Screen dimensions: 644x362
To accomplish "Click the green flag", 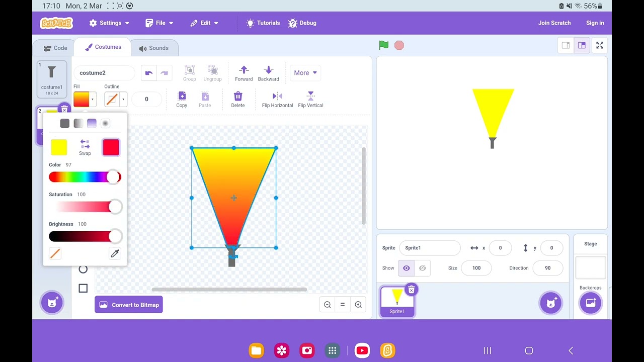I will (x=384, y=45).
